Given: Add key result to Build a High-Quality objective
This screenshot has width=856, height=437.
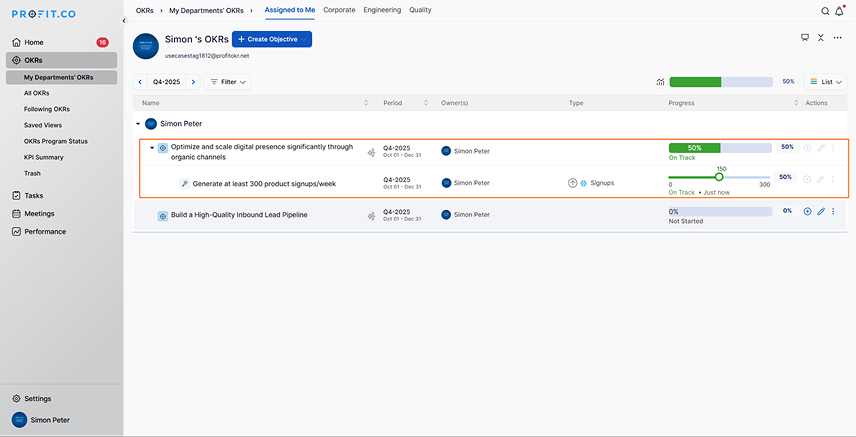Looking at the screenshot, I should 807,211.
